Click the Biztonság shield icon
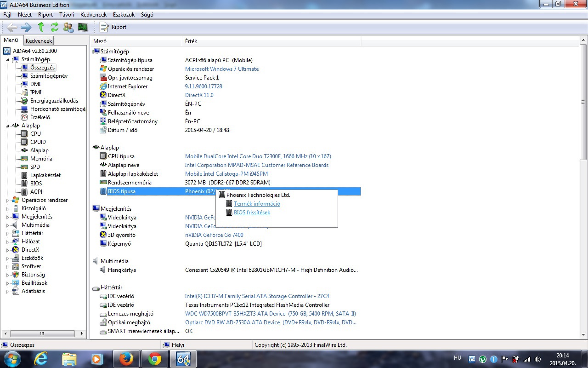Image resolution: width=588 pixels, height=368 pixels. (16, 275)
